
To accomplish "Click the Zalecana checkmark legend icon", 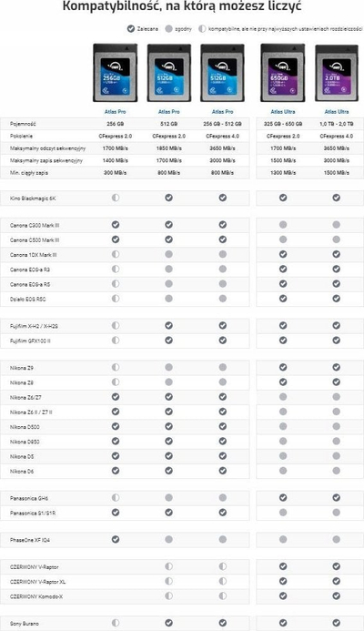I will 131,29.
